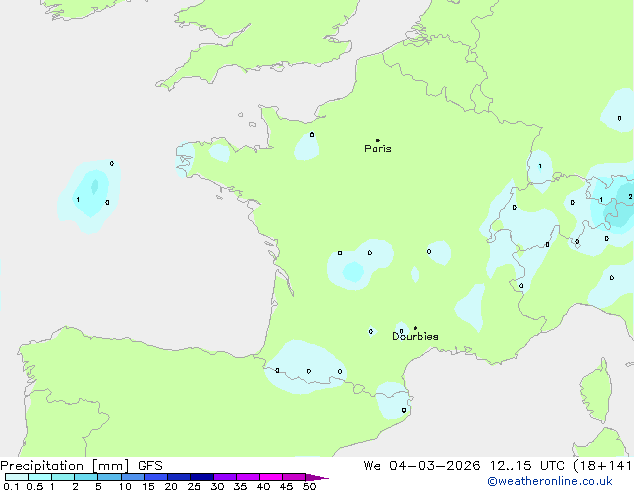Click the weatheronline.co.uk copyright link
The image size is (634, 490).
pos(550,481)
